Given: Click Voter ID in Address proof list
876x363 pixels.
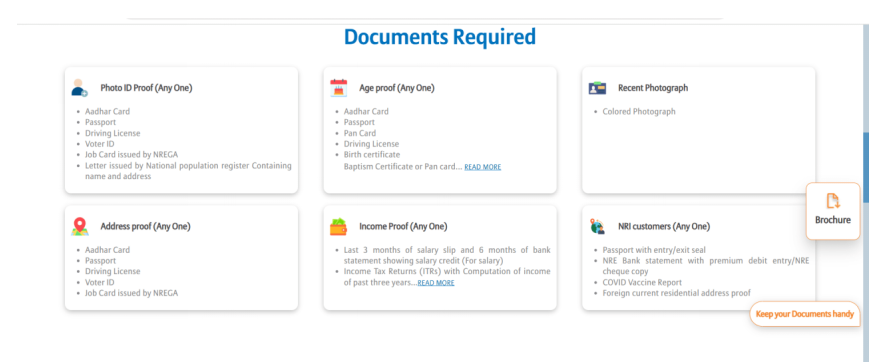Looking at the screenshot, I should coord(99,282).
